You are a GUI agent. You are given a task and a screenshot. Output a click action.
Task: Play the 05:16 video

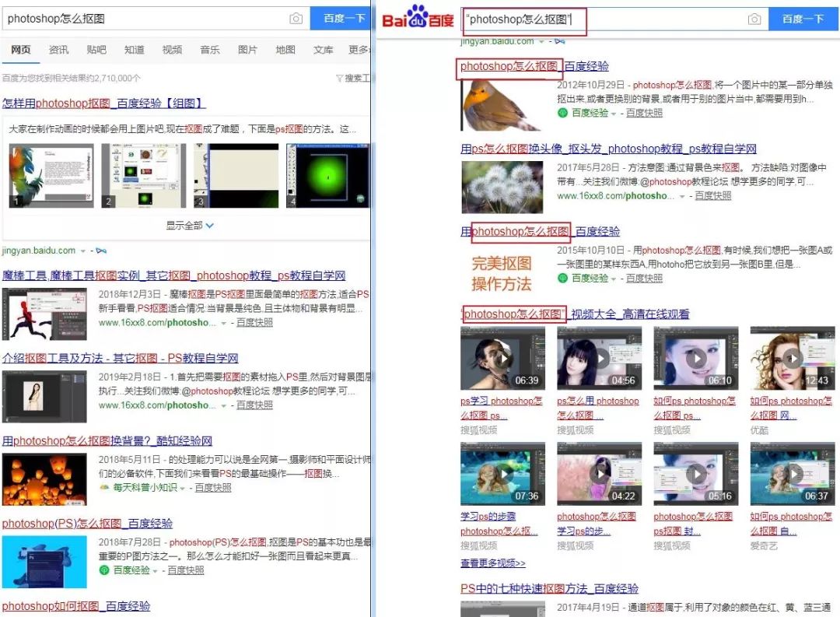coord(696,474)
